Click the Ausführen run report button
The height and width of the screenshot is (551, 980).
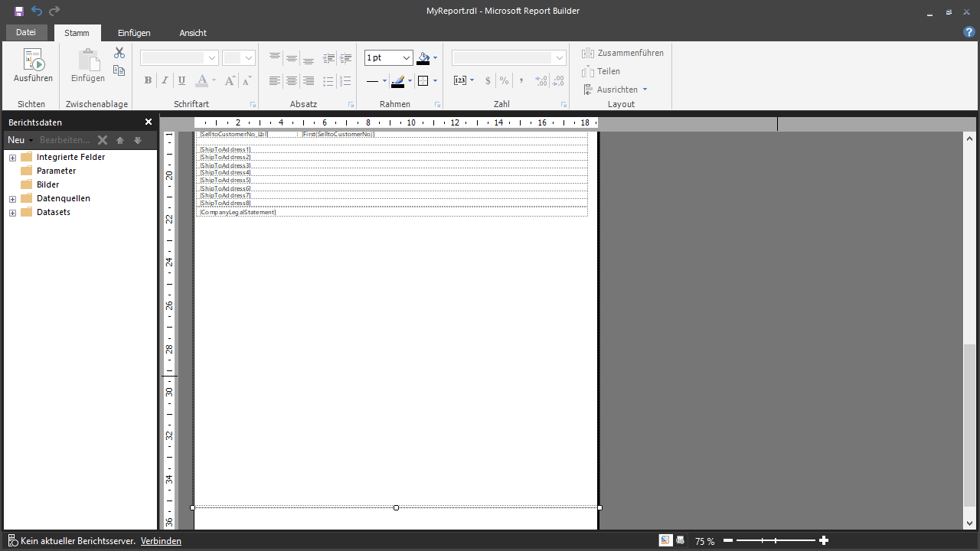tap(33, 66)
